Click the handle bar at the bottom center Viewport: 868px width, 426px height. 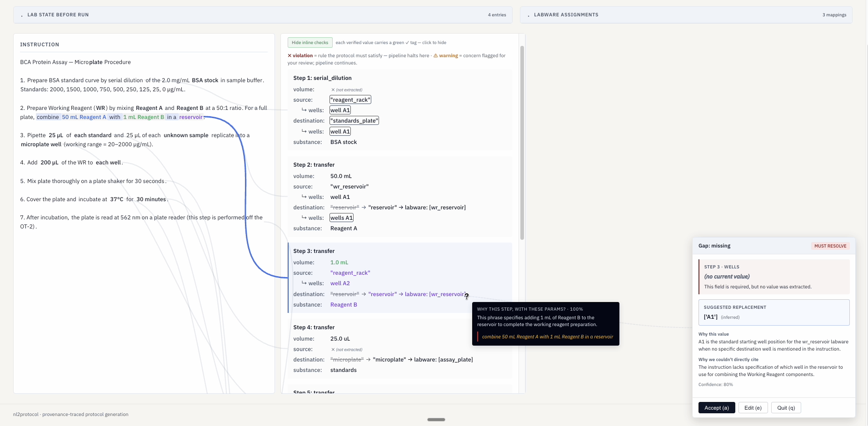(436, 420)
